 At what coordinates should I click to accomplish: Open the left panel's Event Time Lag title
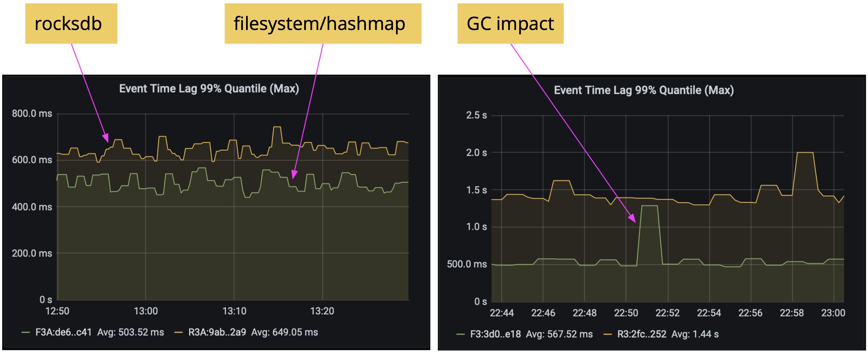[209, 89]
